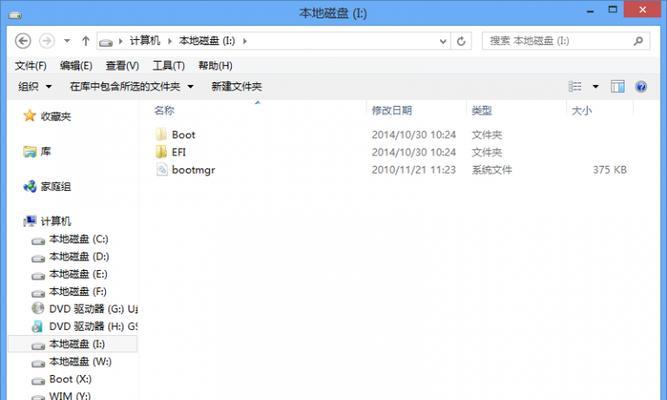Open the 帮助(H) menu

coord(215,66)
